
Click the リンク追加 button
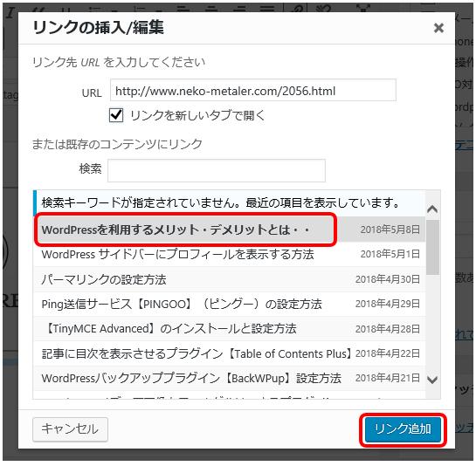[x=403, y=429]
